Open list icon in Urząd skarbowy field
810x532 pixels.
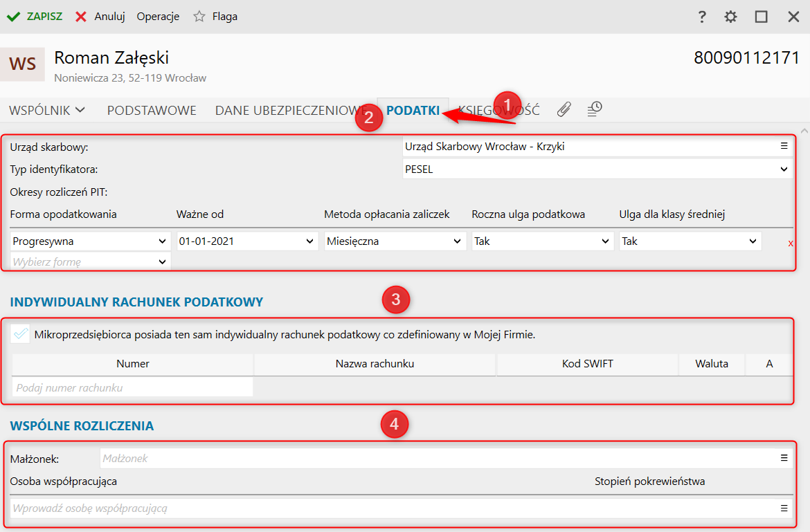(784, 146)
